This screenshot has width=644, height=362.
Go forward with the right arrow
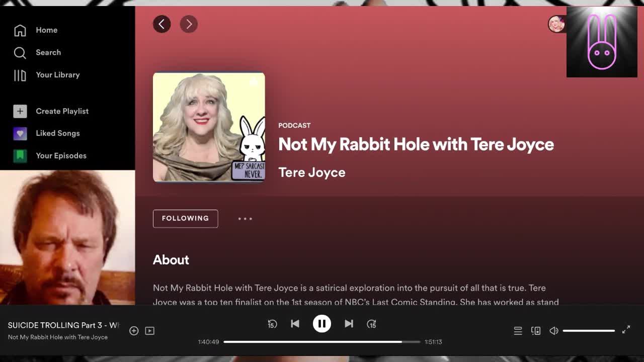point(189,24)
